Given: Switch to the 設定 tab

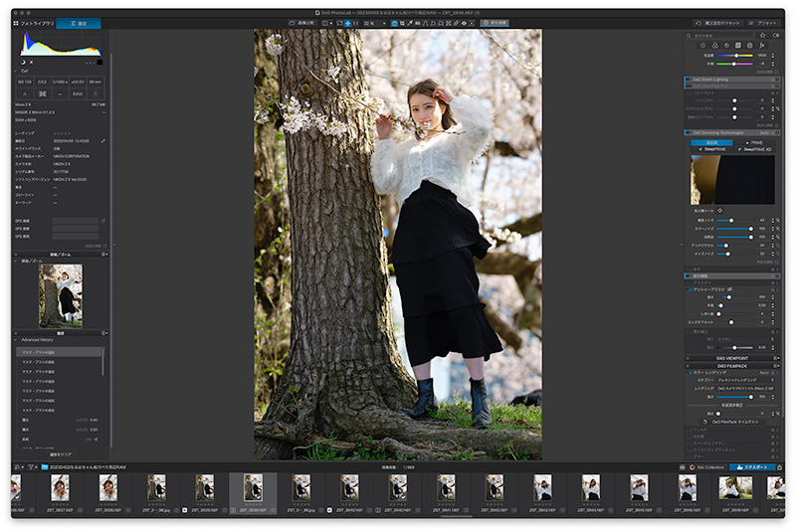Looking at the screenshot, I should [x=79, y=23].
